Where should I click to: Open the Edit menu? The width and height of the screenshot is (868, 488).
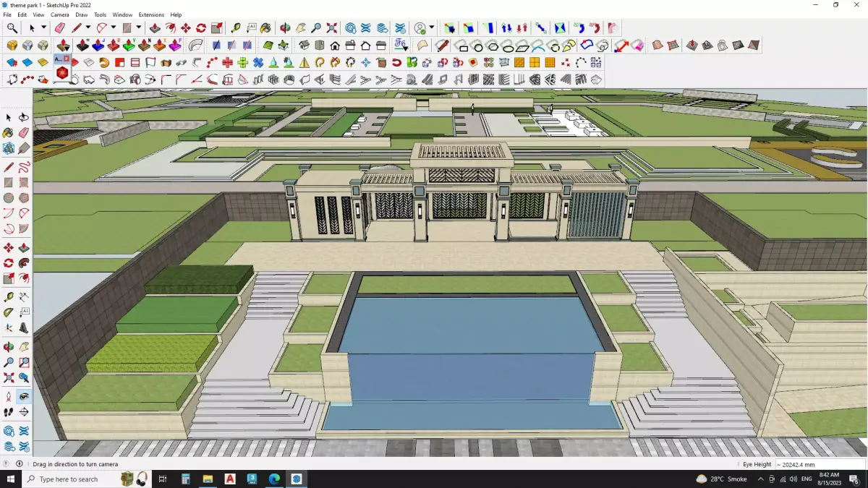coord(22,14)
